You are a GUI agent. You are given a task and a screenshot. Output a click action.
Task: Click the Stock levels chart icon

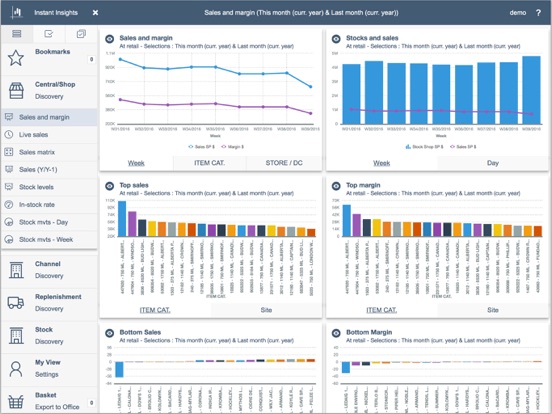pyautogui.click(x=9, y=187)
